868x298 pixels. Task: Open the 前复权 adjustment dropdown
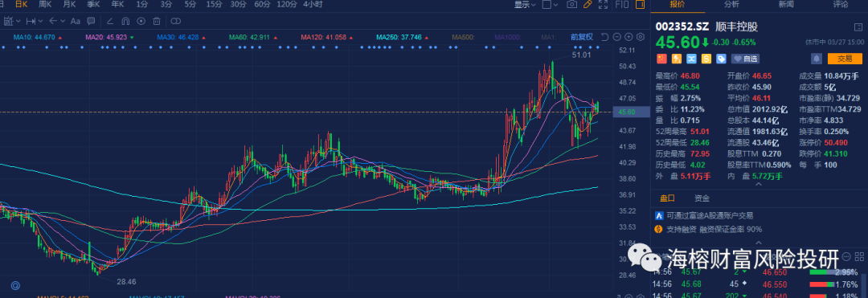point(582,37)
